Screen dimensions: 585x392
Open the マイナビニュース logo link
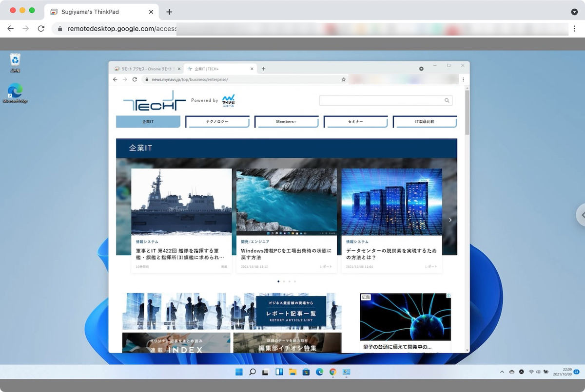tap(229, 101)
